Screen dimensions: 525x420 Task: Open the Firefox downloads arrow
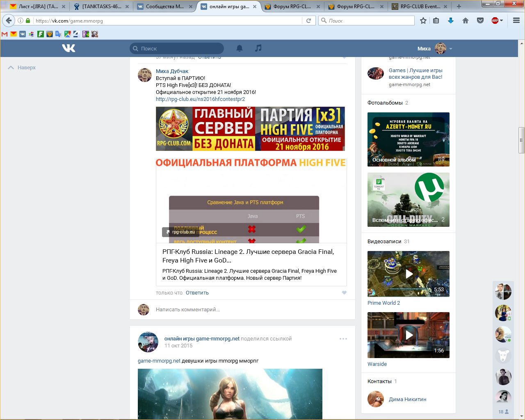[450, 21]
